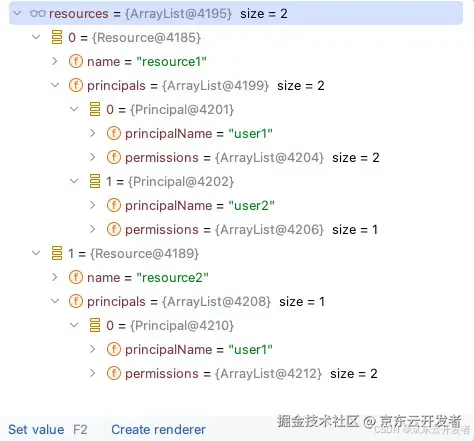The width and height of the screenshot is (474, 441).
Task: Click the watch glasses icon beside resources
Action: coord(38,13)
